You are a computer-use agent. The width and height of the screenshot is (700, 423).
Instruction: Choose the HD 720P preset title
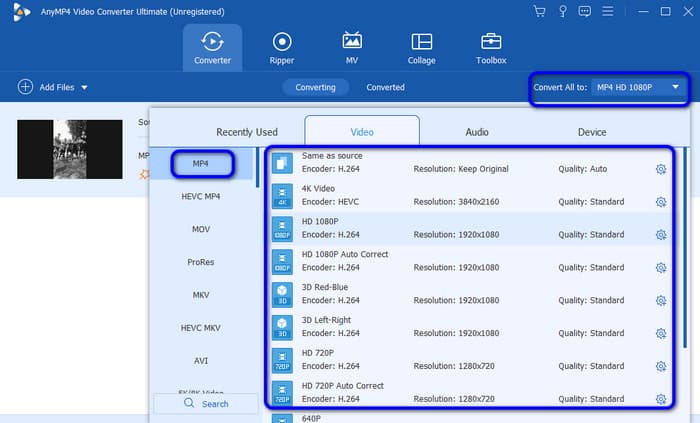(317, 353)
